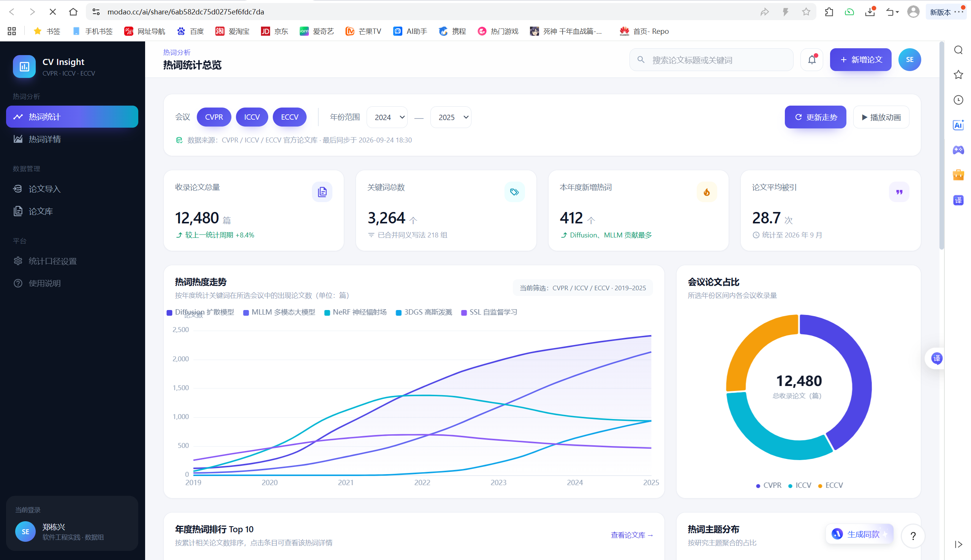Click the 新增论文 button
This screenshot has width=971, height=560.
[860, 60]
